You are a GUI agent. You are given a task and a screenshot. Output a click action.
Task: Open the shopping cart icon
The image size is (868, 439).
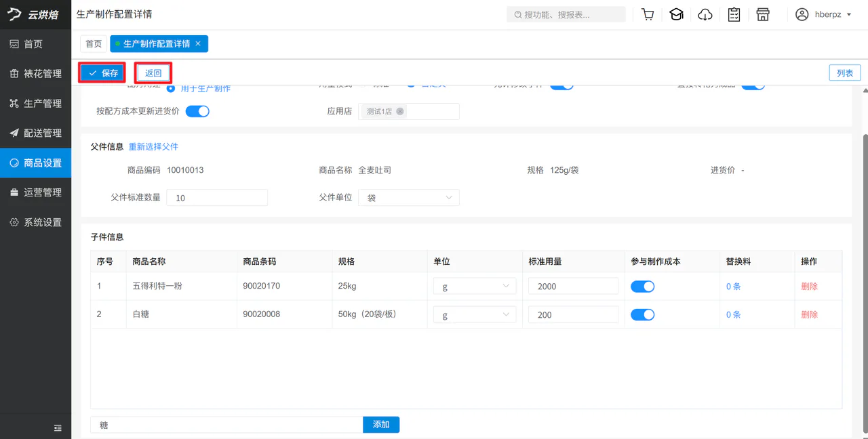pos(648,14)
